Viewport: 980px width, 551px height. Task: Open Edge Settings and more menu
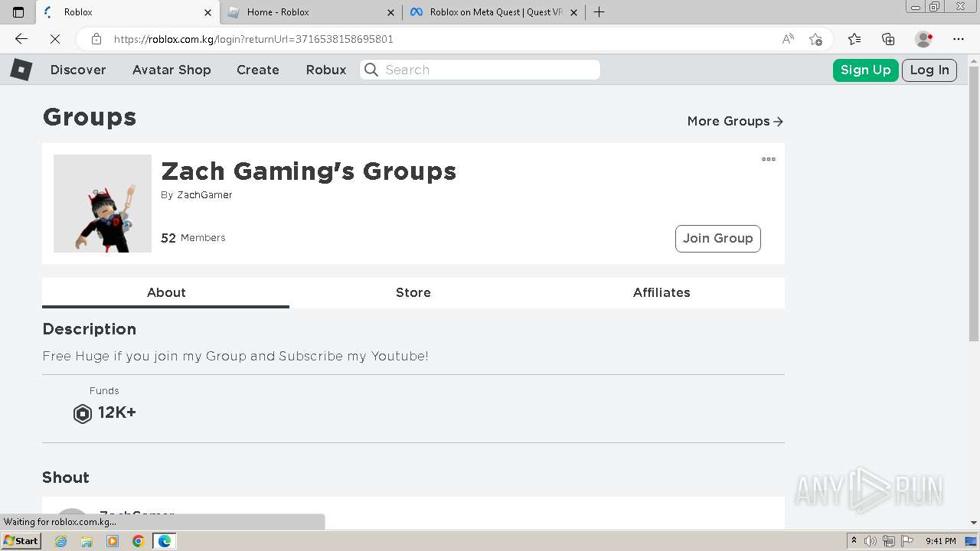(x=959, y=39)
